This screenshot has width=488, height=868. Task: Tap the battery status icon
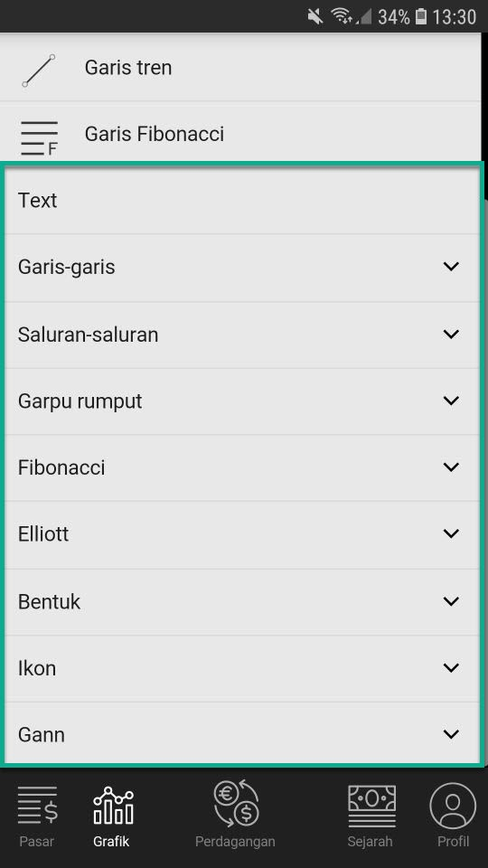(421, 17)
